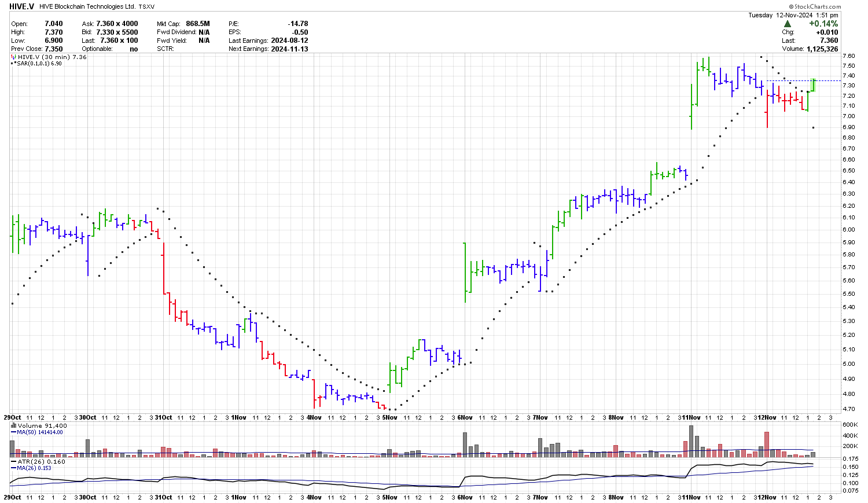Click the ATR(26) 0.160 legend entry
Screen dimensions: 868x503
41,462
